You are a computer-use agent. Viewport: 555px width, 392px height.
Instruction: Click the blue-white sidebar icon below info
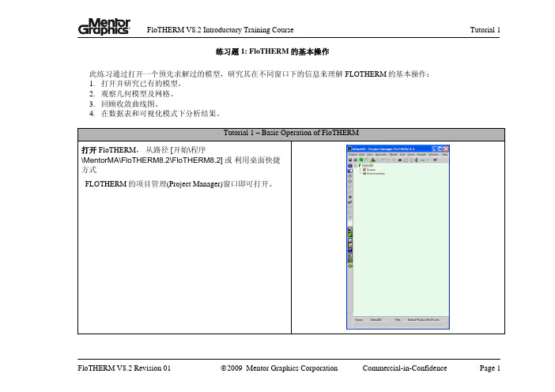point(350,171)
